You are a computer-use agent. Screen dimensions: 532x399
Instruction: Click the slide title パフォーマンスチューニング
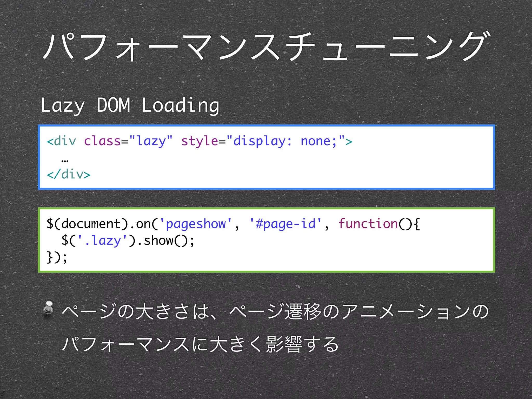pos(267,47)
